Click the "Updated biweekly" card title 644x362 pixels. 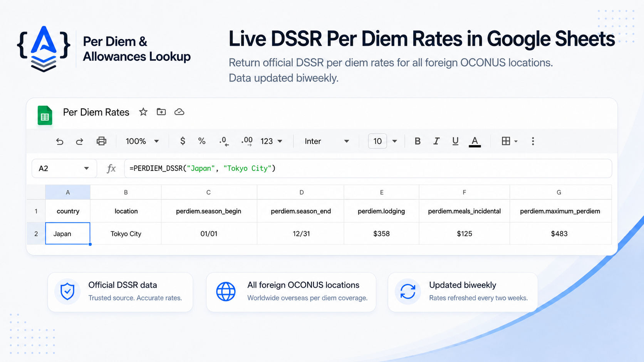[x=463, y=285]
